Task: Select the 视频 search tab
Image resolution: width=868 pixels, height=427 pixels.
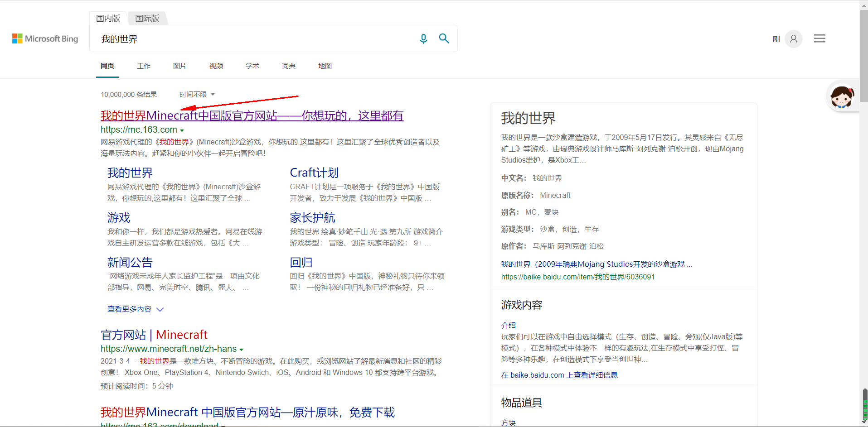Action: 216,66
